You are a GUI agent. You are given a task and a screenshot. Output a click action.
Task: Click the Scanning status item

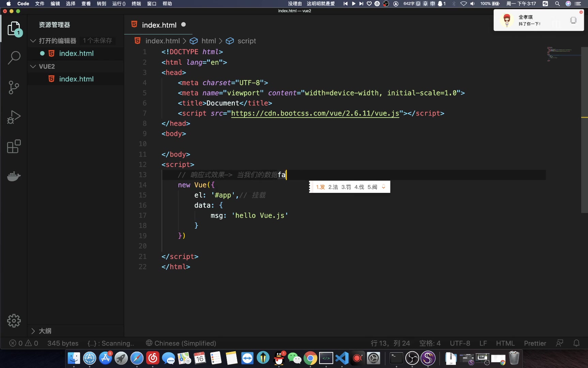[111, 343]
